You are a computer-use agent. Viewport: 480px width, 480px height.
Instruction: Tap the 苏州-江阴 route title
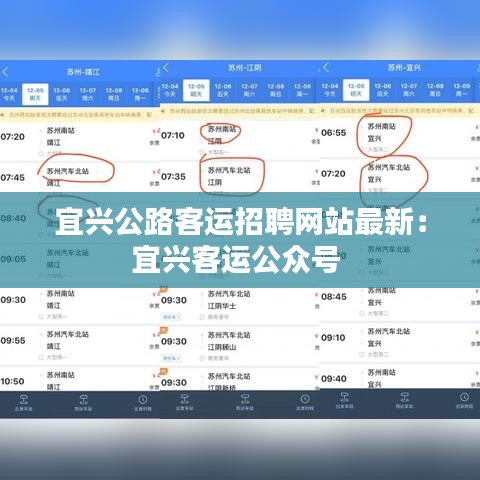coord(245,68)
